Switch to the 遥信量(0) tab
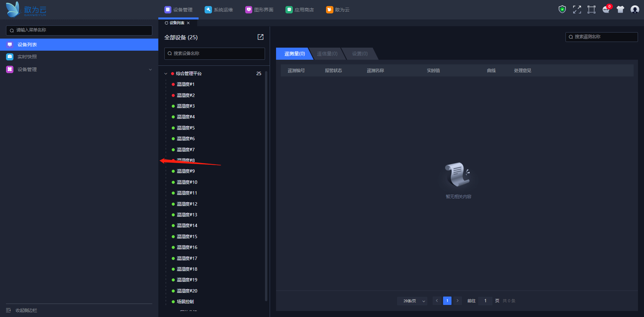644x317 pixels. tap(327, 54)
